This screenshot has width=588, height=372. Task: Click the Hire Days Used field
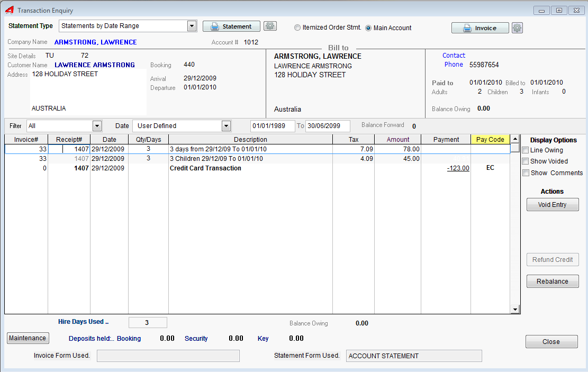pos(148,322)
